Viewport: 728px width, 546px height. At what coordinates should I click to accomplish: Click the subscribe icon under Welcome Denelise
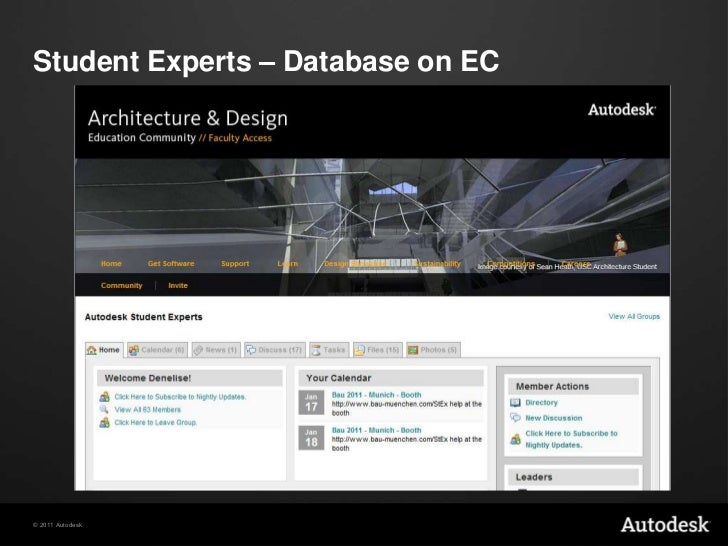(104, 397)
